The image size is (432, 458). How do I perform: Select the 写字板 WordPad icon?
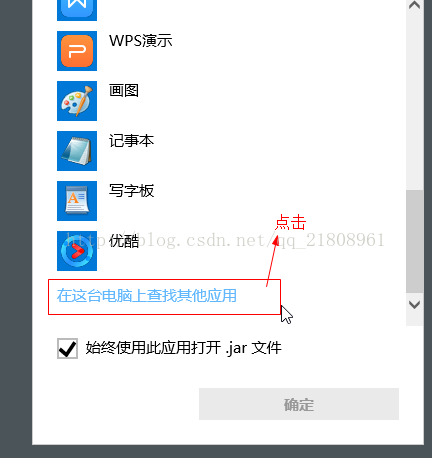tap(77, 201)
